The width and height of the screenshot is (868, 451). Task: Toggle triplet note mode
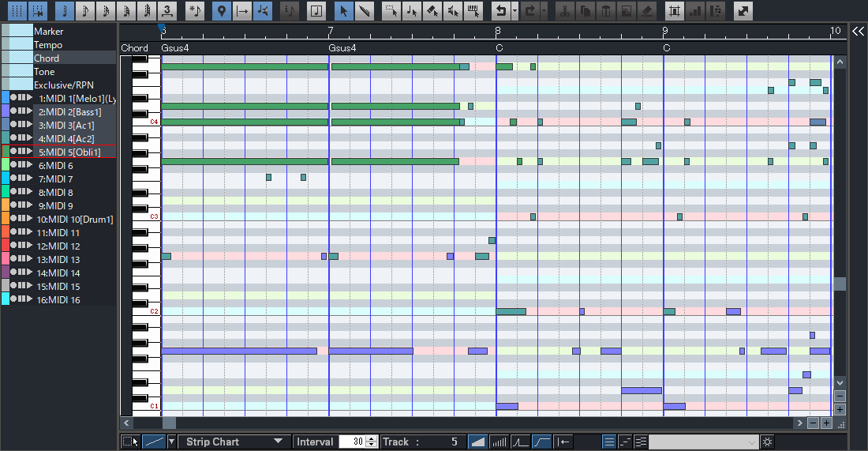166,10
